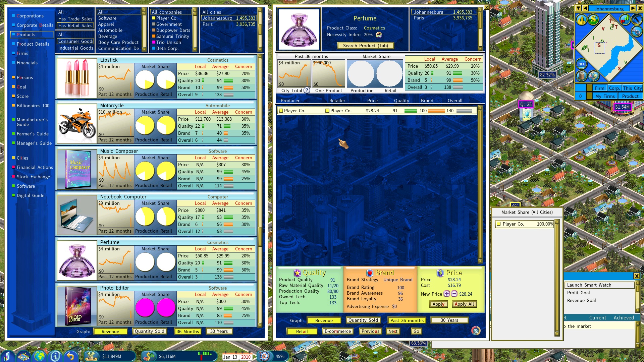Click the yellow back arrow icon
The width and height of the screenshot is (644, 362).
click(x=70, y=356)
